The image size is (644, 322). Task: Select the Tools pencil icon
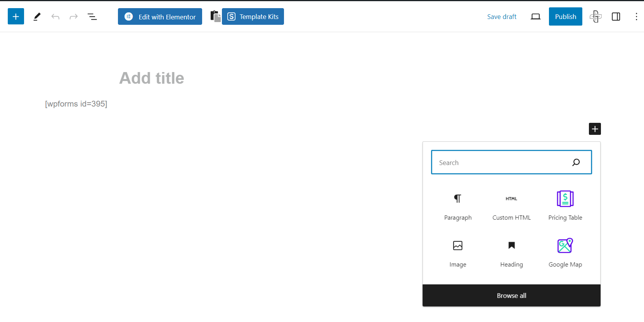click(37, 17)
